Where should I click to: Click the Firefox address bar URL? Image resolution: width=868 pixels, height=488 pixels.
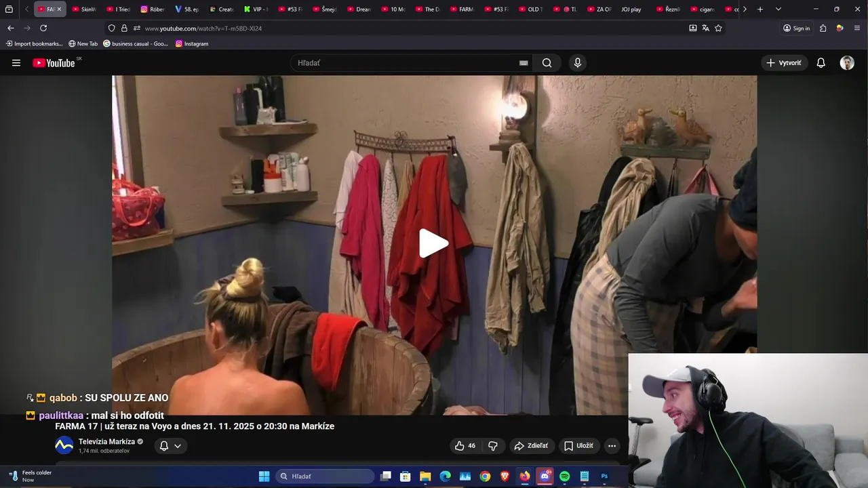(203, 28)
